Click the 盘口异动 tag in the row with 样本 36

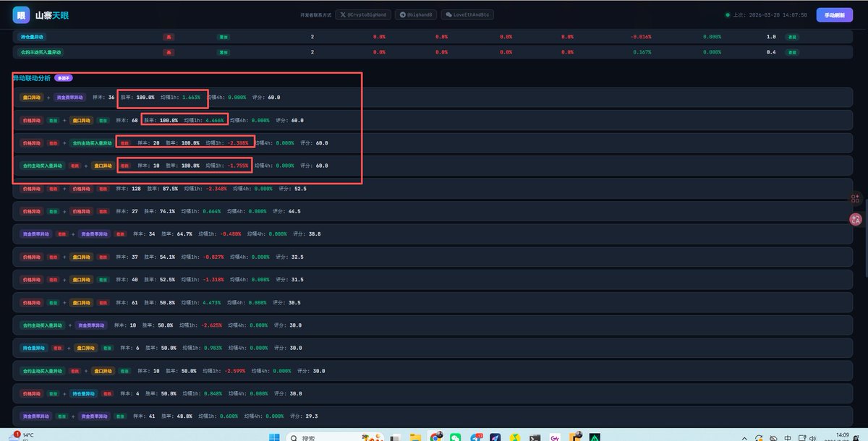[31, 97]
